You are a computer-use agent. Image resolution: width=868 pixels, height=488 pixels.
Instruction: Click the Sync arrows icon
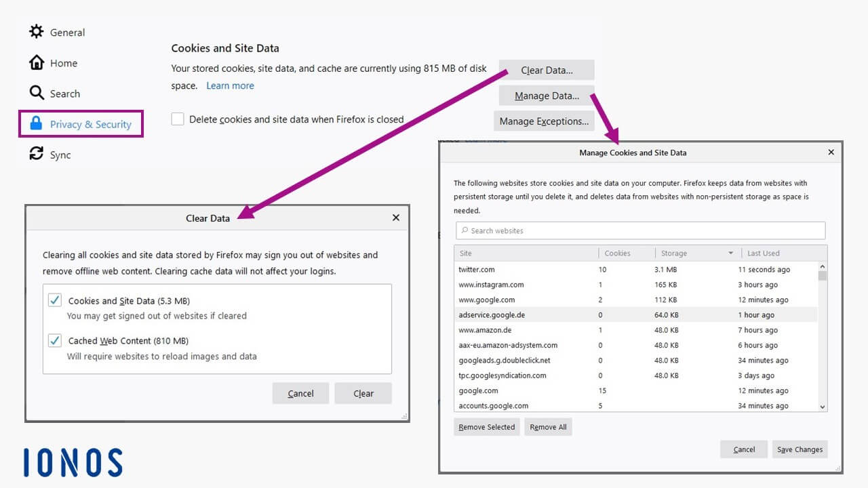[x=37, y=154]
